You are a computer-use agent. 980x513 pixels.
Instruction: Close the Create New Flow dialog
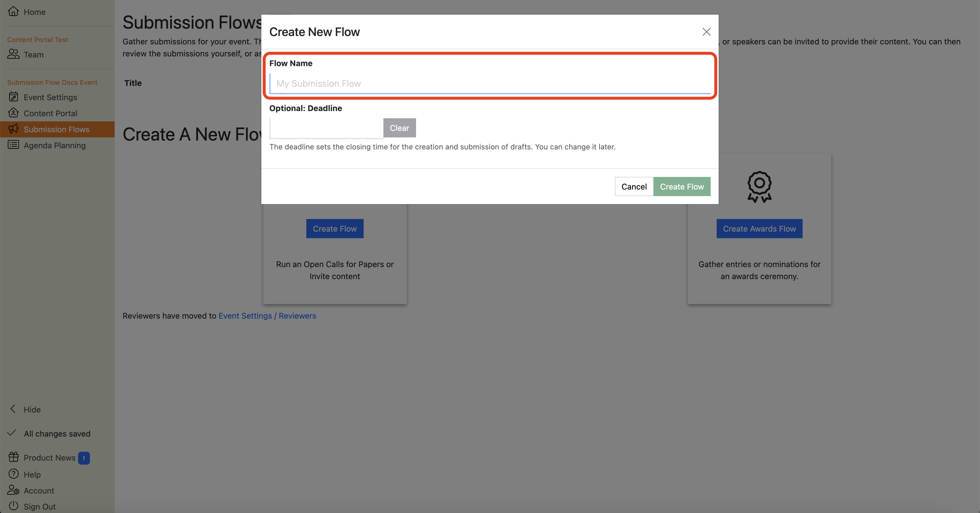click(706, 32)
